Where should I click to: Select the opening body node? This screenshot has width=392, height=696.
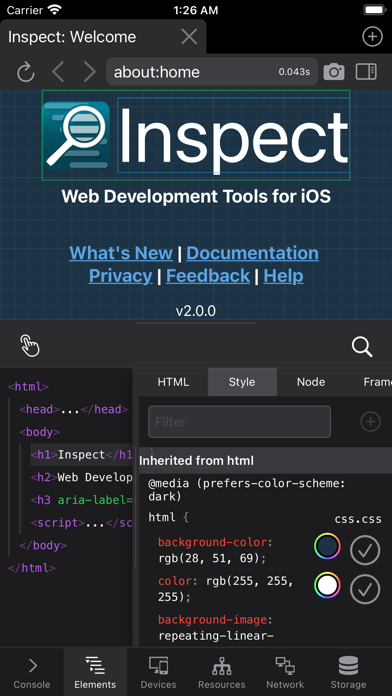[40, 431]
